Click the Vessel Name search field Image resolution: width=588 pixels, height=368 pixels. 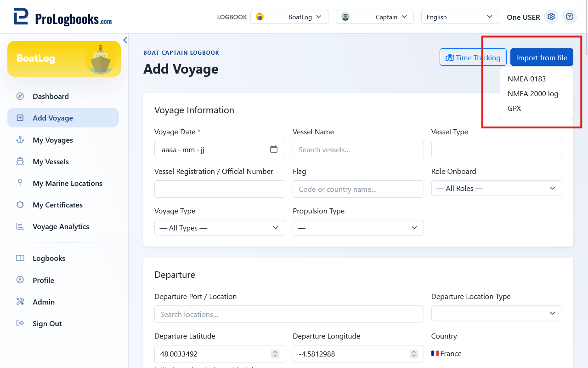(x=358, y=149)
